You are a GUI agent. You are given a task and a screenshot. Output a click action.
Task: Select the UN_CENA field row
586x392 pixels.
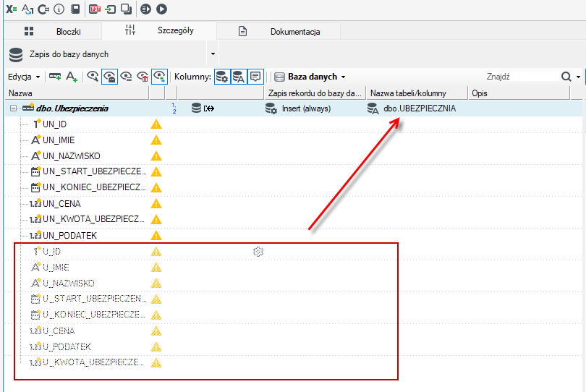pyautogui.click(x=294, y=204)
